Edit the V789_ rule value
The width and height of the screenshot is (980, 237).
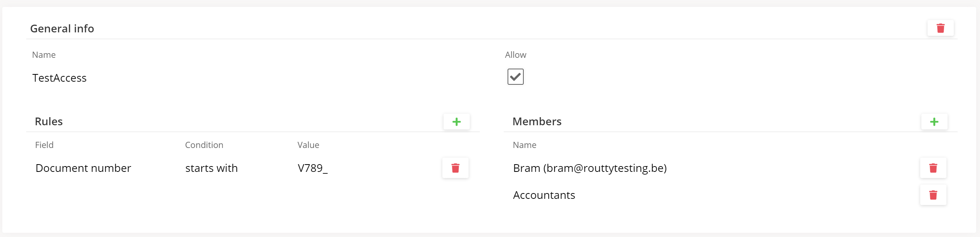(312, 168)
